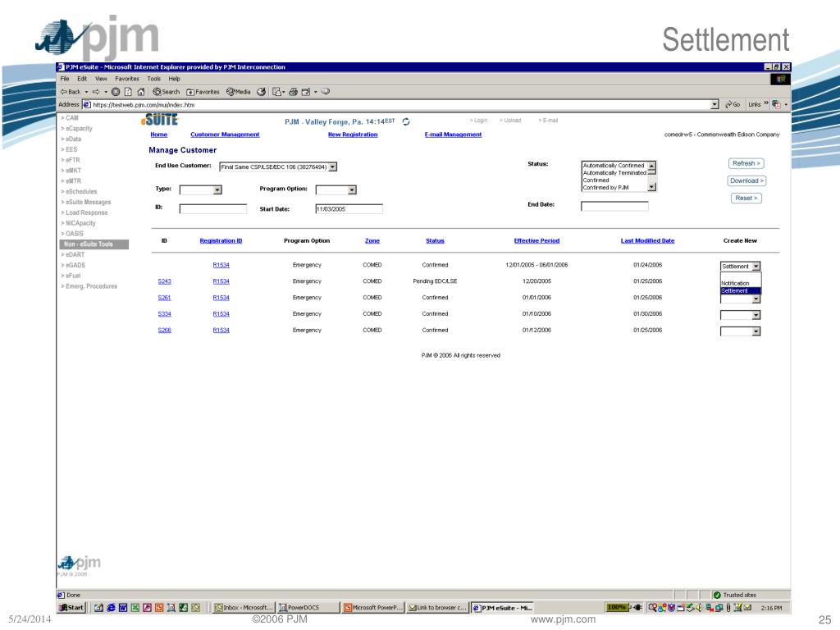Viewport: 840px width, 630px height.
Task: Click the Forward arrow in browser toolbar
Action: pyautogui.click(x=97, y=92)
